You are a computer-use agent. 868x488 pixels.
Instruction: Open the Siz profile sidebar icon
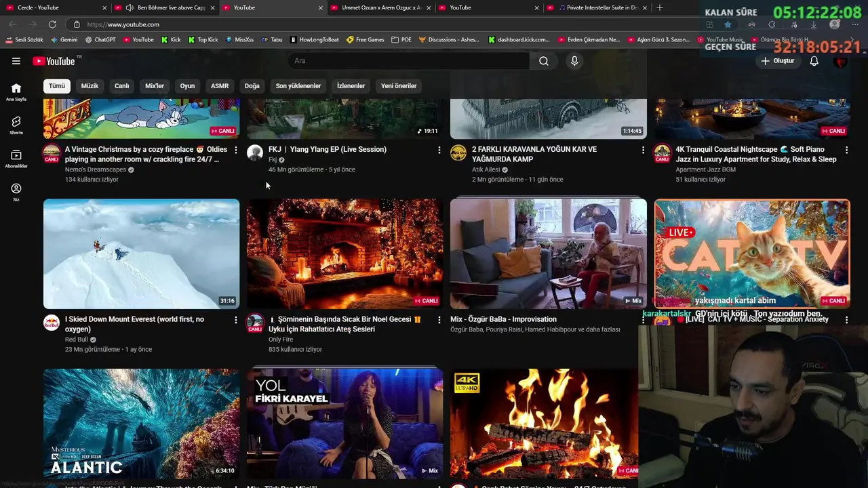[x=16, y=192]
